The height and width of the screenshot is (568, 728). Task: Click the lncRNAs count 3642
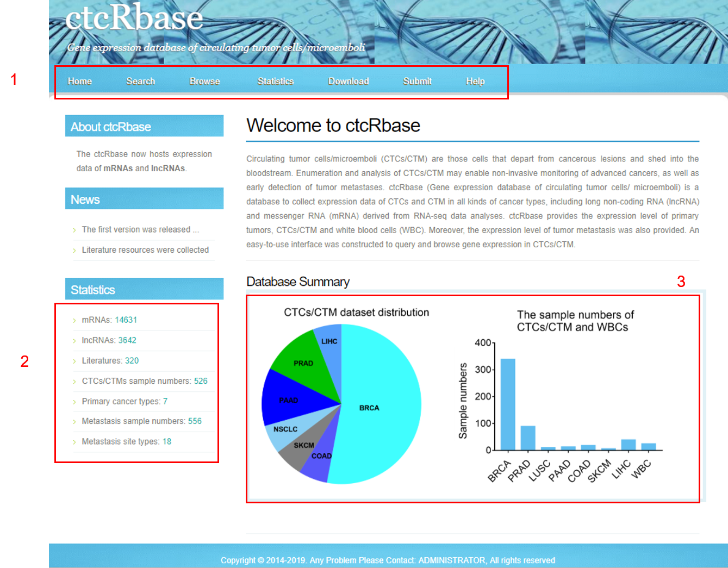[127, 340]
